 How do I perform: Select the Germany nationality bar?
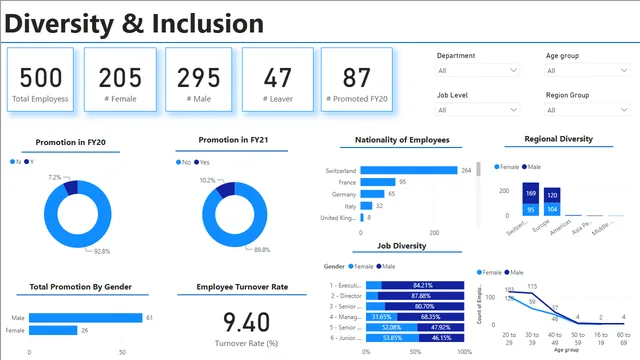372,194
